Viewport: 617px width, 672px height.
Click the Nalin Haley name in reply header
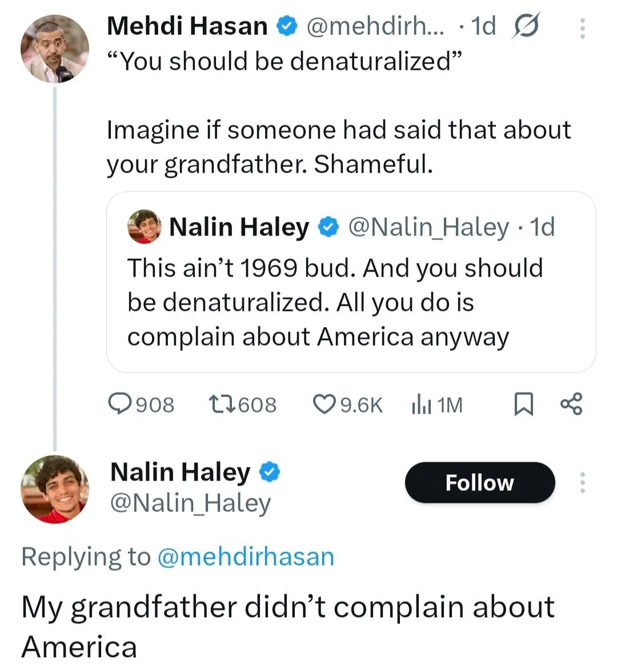pyautogui.click(x=180, y=472)
